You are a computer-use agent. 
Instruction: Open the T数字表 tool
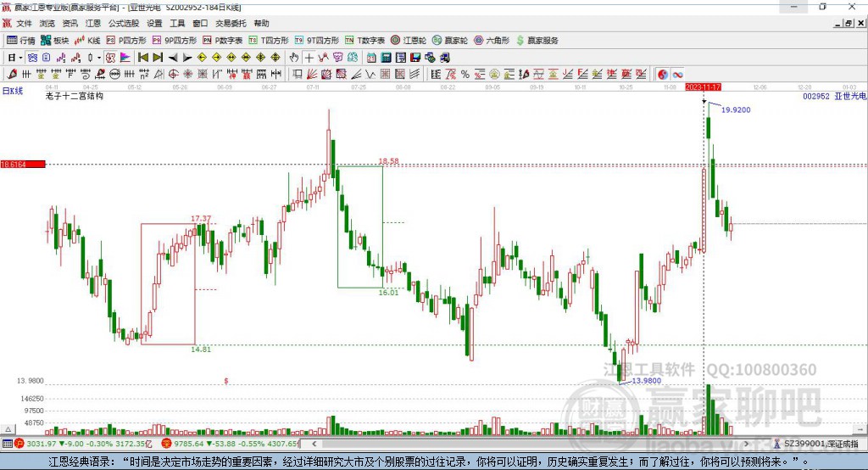364,41
